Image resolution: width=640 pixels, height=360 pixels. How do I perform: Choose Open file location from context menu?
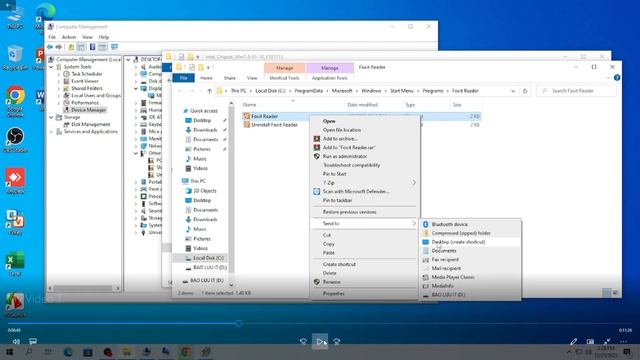pos(342,130)
